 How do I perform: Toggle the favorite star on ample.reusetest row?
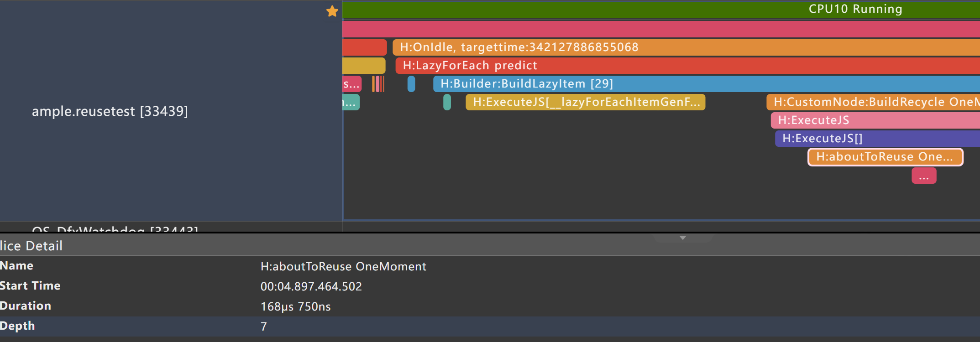tap(332, 11)
